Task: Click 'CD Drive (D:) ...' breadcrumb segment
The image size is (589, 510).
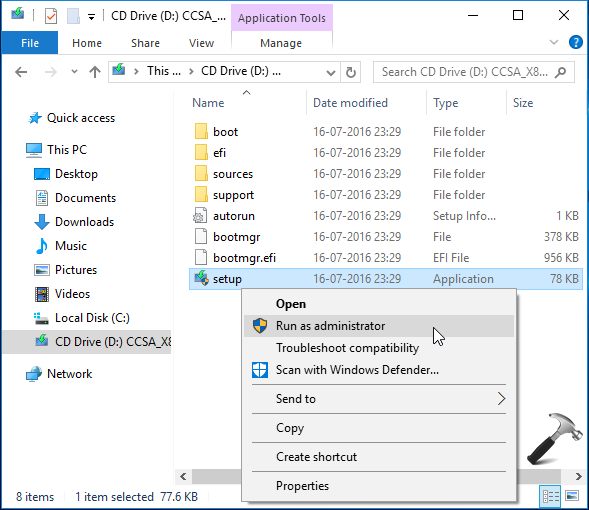Action: pyautogui.click(x=241, y=71)
